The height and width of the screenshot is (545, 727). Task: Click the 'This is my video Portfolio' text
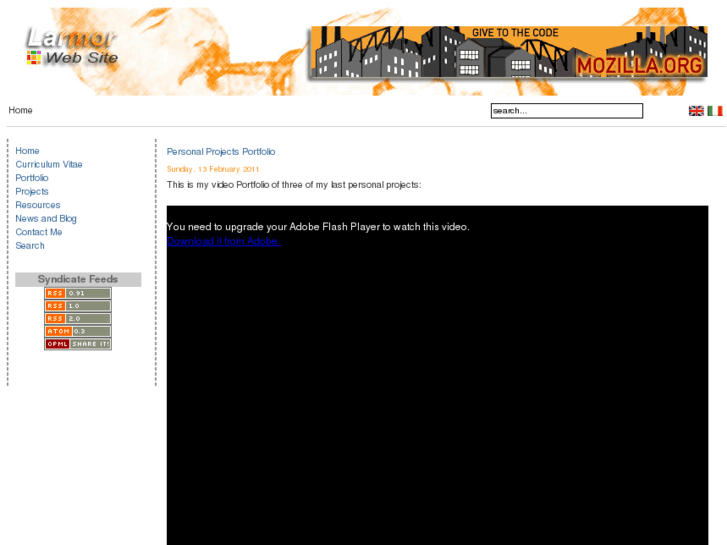tap(294, 185)
